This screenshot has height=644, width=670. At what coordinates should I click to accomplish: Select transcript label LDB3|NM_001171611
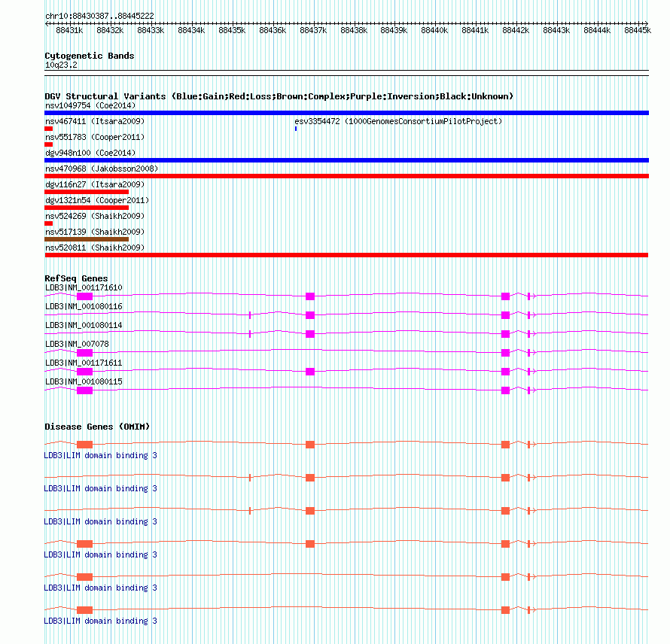(x=84, y=363)
